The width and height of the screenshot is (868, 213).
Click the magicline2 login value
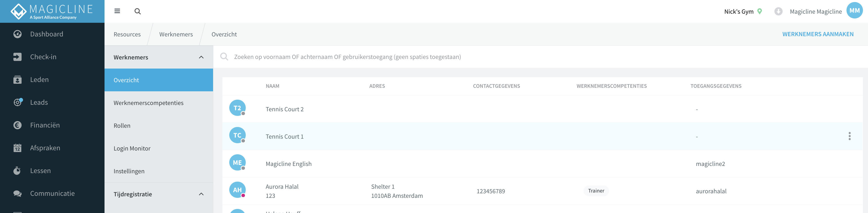pyautogui.click(x=710, y=164)
